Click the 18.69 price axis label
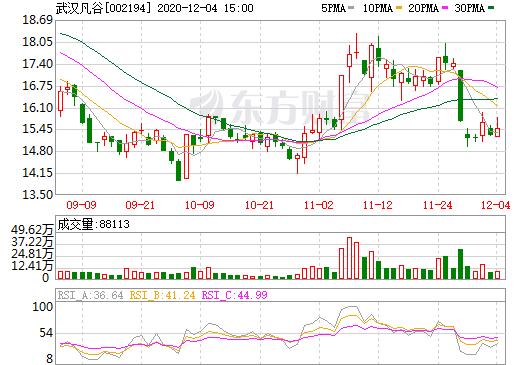 [37, 20]
